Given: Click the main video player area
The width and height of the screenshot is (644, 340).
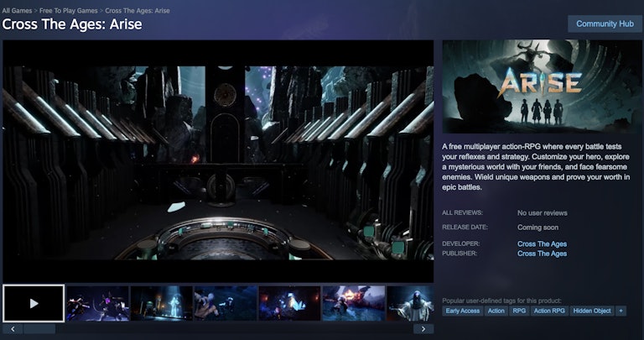Looking at the screenshot, I should coord(218,161).
